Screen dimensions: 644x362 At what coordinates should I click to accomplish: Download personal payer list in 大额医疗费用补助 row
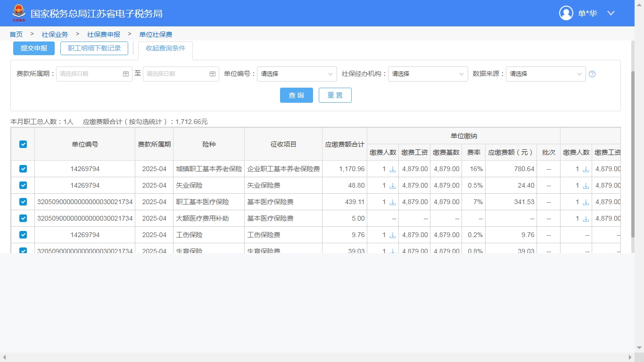click(586, 219)
